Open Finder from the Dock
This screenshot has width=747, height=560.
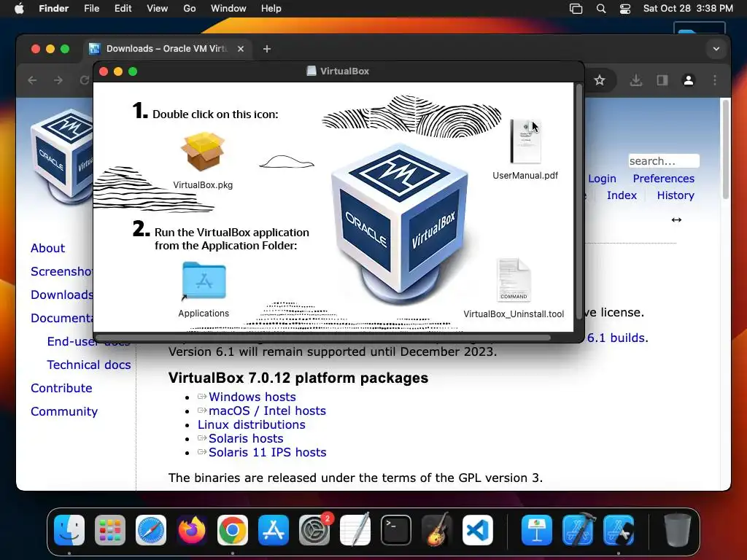pos(69,530)
